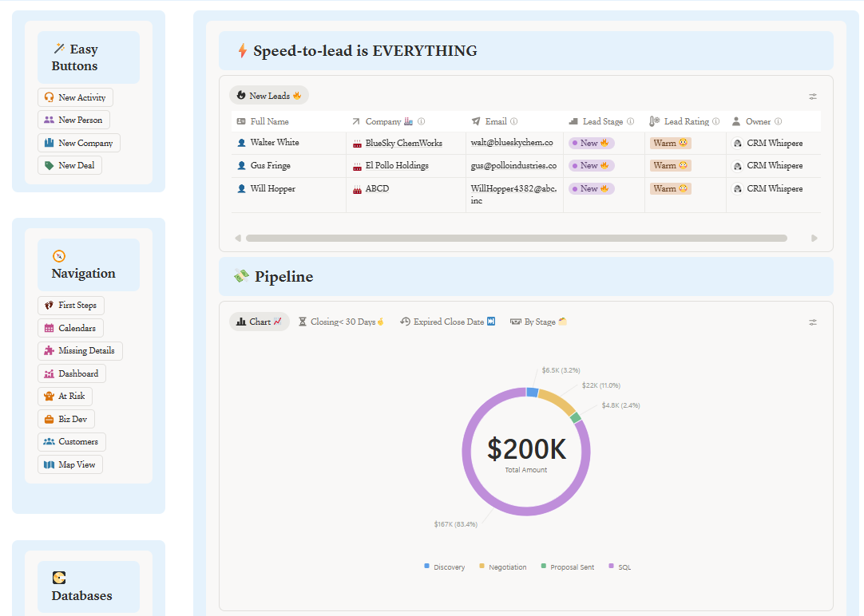864x616 pixels.
Task: Click factory icon beside BlueSky ChemWorks
Action: click(357, 144)
